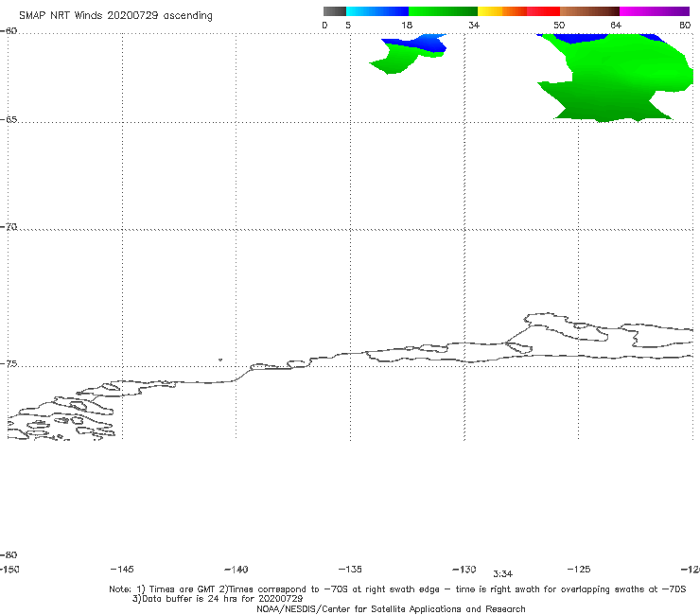The image size is (700, 615).
Task: Click the large green wind patch near -125
Action: (616, 79)
